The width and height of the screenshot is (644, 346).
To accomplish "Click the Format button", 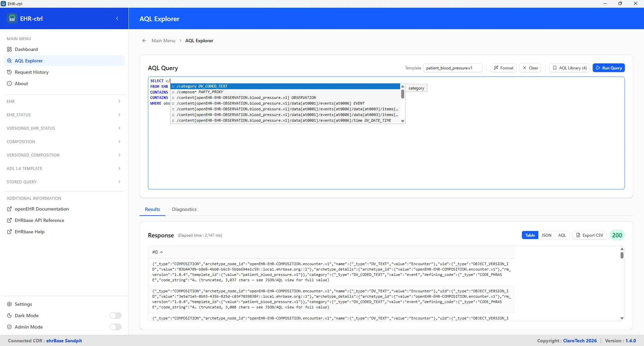I will pyautogui.click(x=503, y=68).
